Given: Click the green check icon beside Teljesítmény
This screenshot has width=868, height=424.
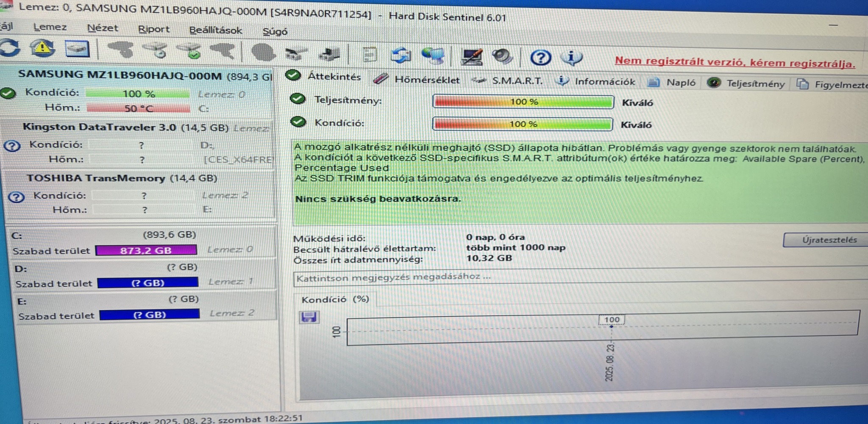Looking at the screenshot, I should tap(298, 99).
